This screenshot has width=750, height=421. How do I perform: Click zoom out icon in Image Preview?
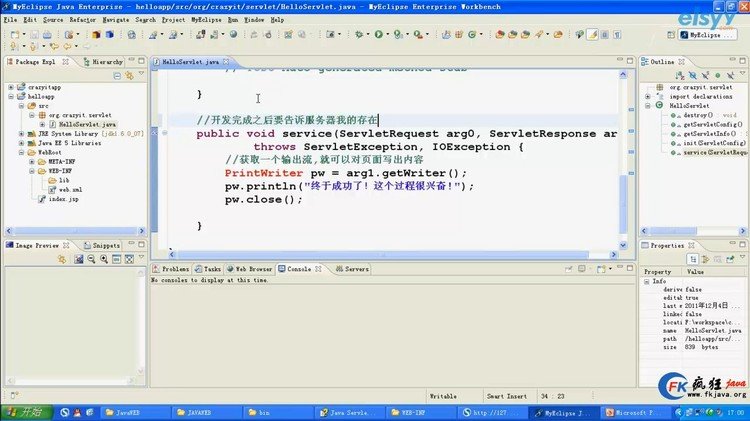point(91,259)
